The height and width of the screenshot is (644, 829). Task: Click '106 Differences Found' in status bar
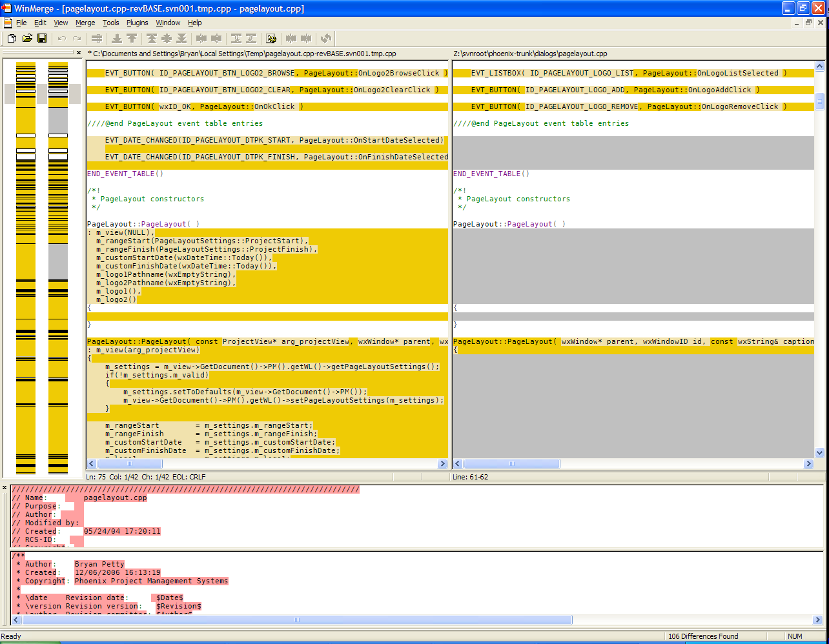[x=703, y=636]
